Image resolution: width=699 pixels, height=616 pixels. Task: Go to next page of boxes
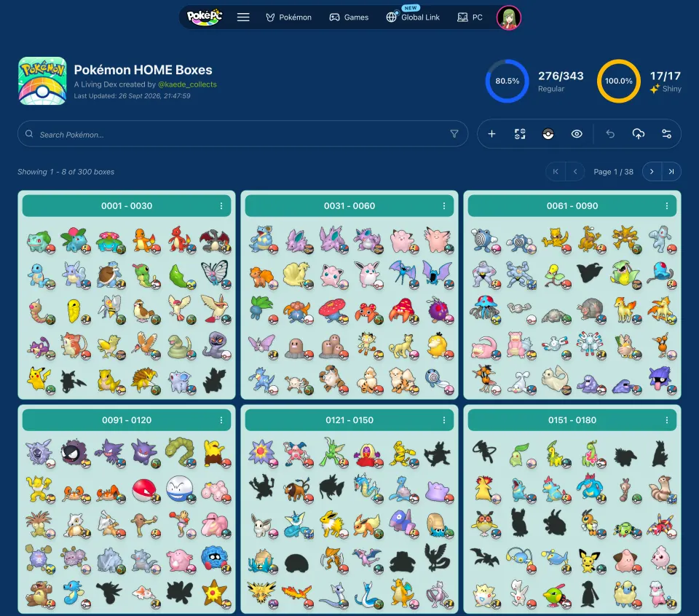[652, 172]
